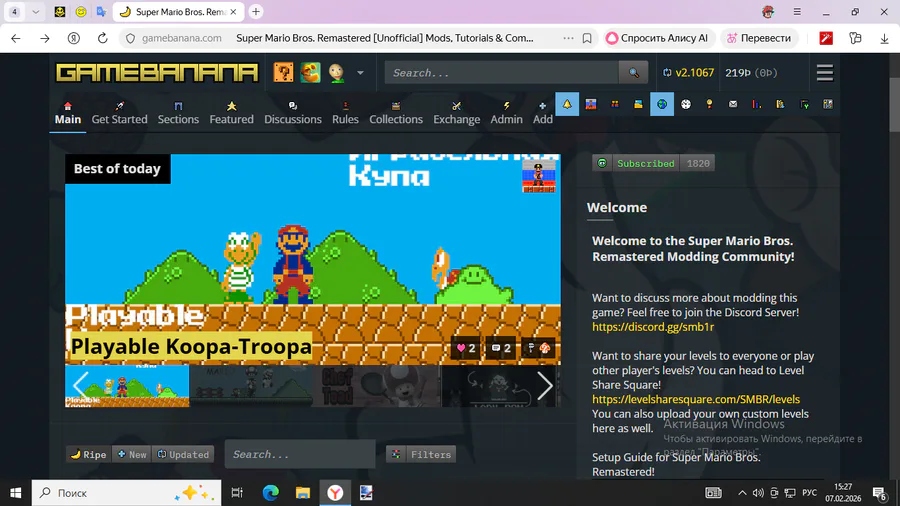Click the sync icon beside v2.1067

pyautogui.click(x=667, y=73)
